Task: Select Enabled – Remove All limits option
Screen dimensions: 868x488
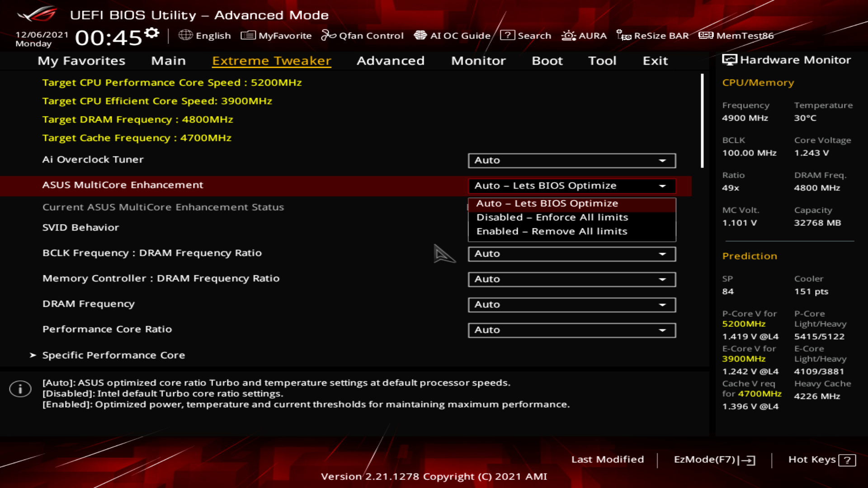Action: 552,231
